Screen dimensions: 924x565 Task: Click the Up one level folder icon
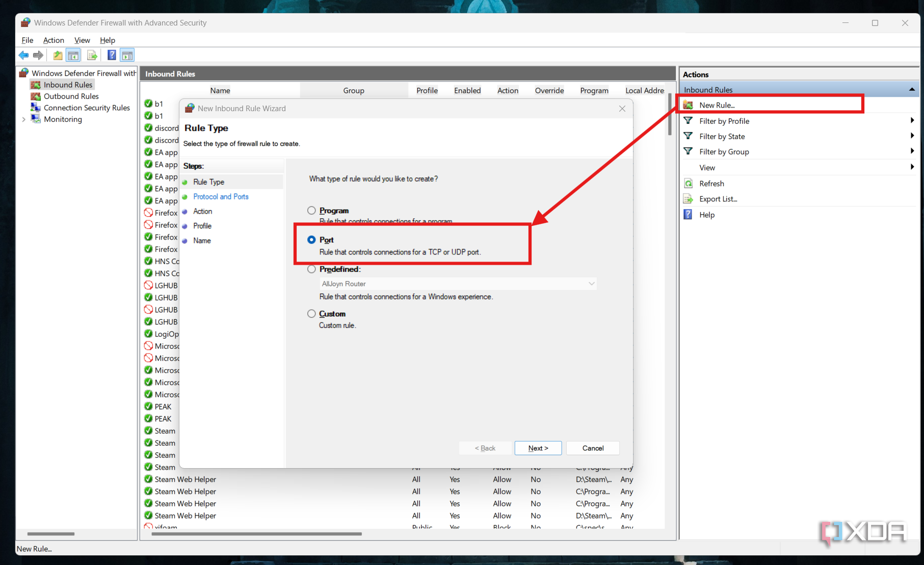point(58,55)
